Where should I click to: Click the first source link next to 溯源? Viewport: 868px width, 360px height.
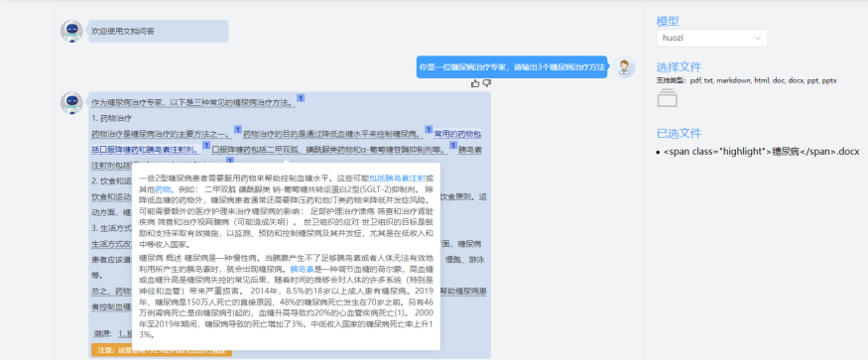[x=125, y=333]
